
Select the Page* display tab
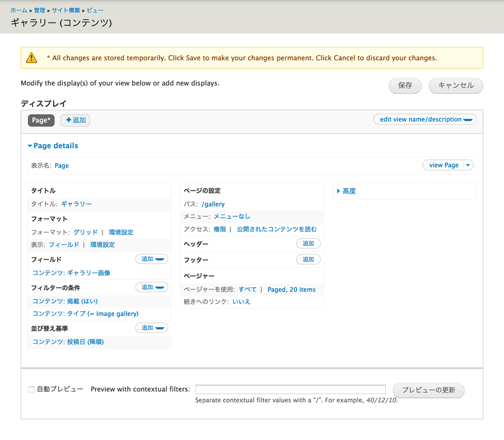(41, 120)
